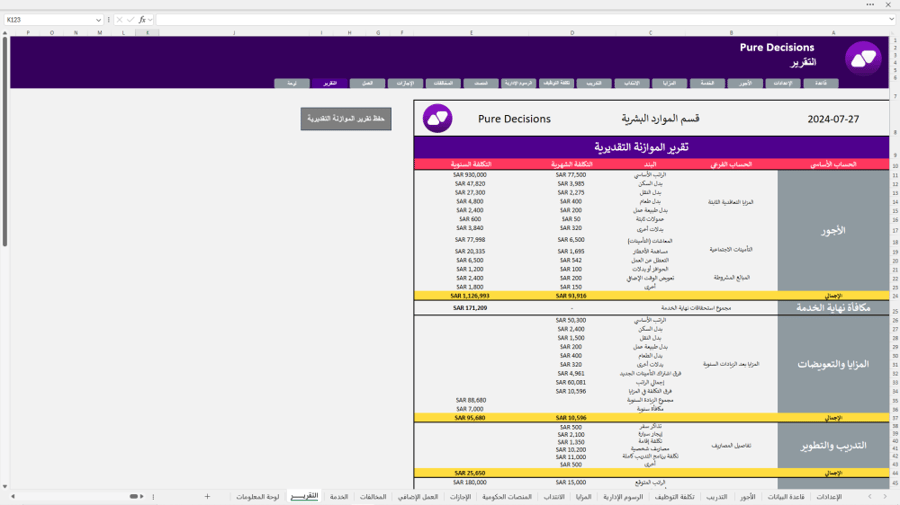
Task: Click the Name Box showing K123
Action: click(49, 20)
